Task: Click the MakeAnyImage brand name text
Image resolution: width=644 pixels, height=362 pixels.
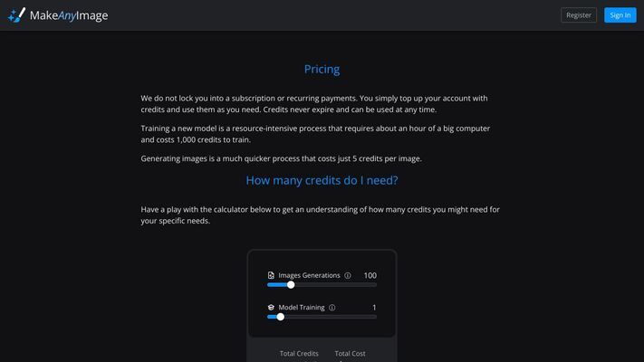Action: point(69,15)
